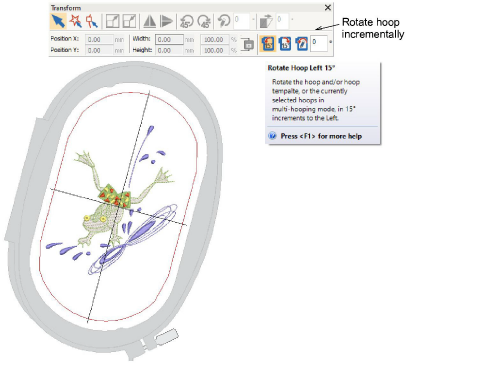
Task: Click the hoop rotation angle field
Action: click(319, 44)
